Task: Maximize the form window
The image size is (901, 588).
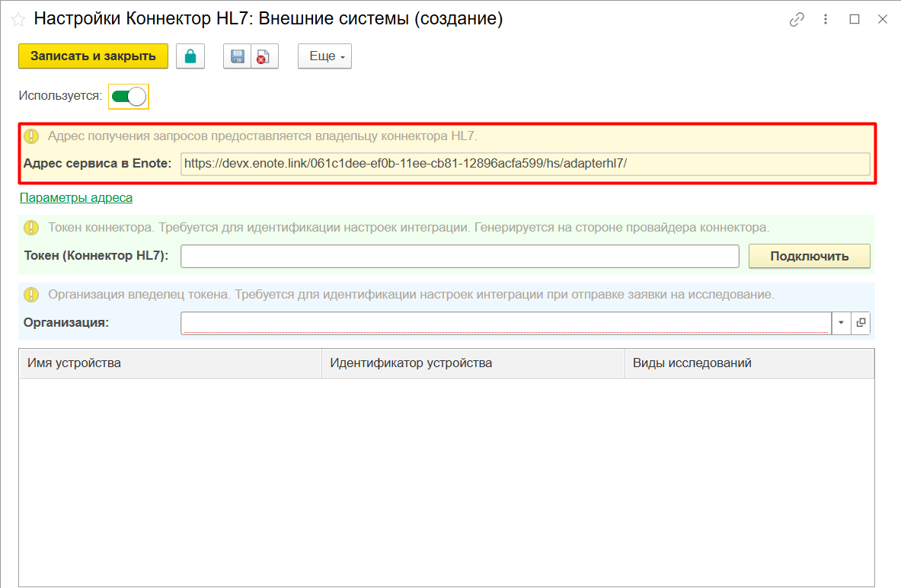Action: [x=855, y=20]
